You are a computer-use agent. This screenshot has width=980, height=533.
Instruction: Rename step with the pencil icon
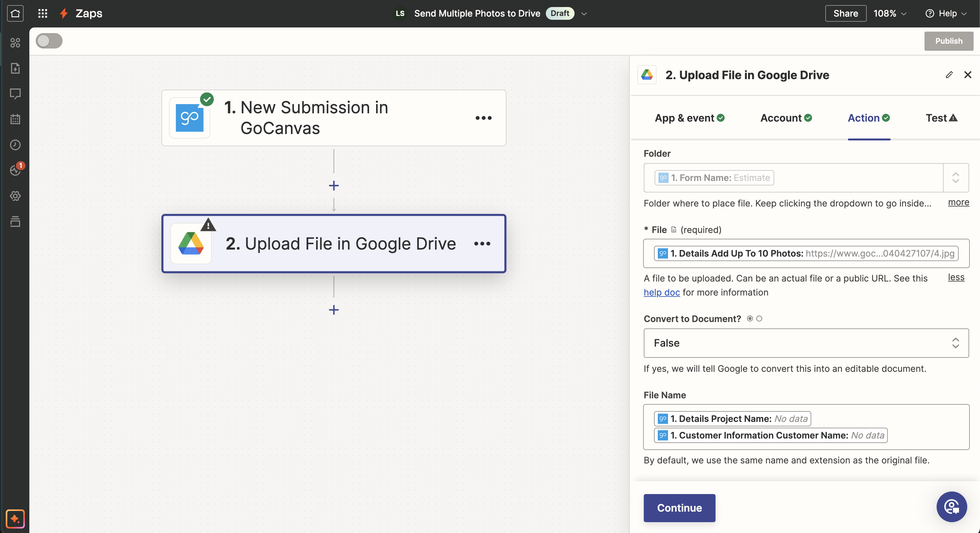(949, 75)
